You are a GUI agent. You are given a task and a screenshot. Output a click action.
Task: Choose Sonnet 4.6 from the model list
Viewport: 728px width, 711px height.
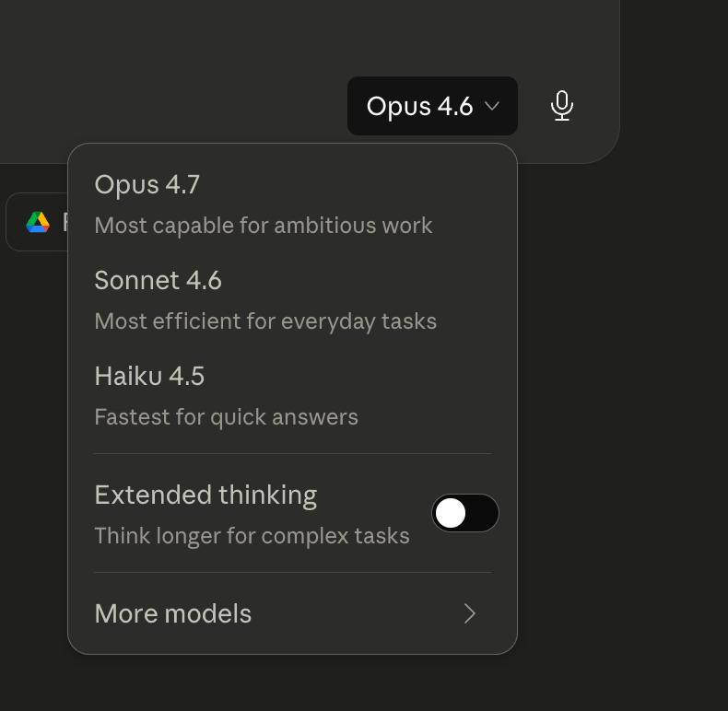click(x=158, y=280)
